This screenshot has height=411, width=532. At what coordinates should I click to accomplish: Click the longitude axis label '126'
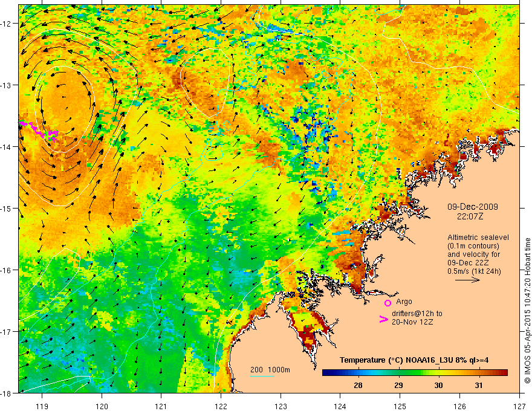click(459, 406)
